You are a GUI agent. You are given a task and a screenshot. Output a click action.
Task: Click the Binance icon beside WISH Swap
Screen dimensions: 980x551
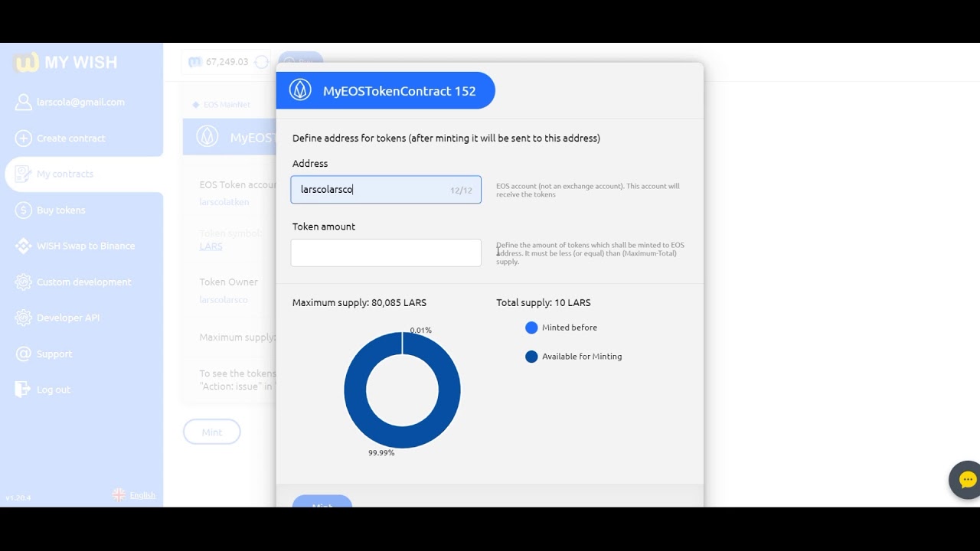24,246
